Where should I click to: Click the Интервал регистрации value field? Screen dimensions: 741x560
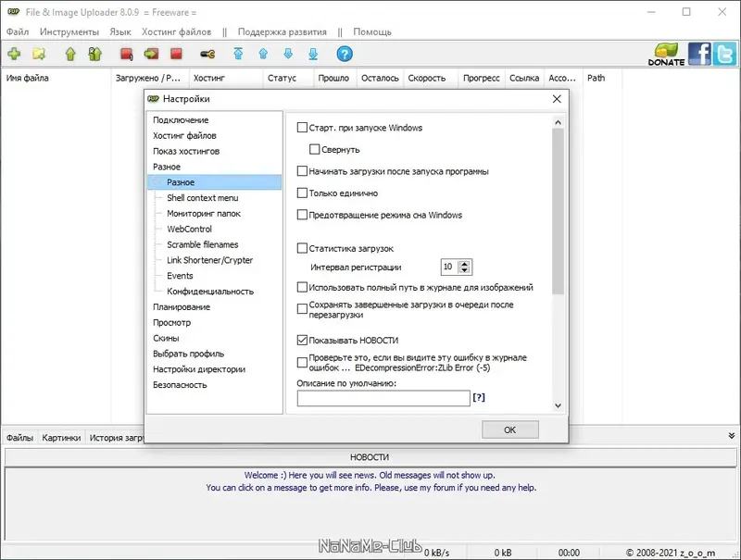[449, 267]
